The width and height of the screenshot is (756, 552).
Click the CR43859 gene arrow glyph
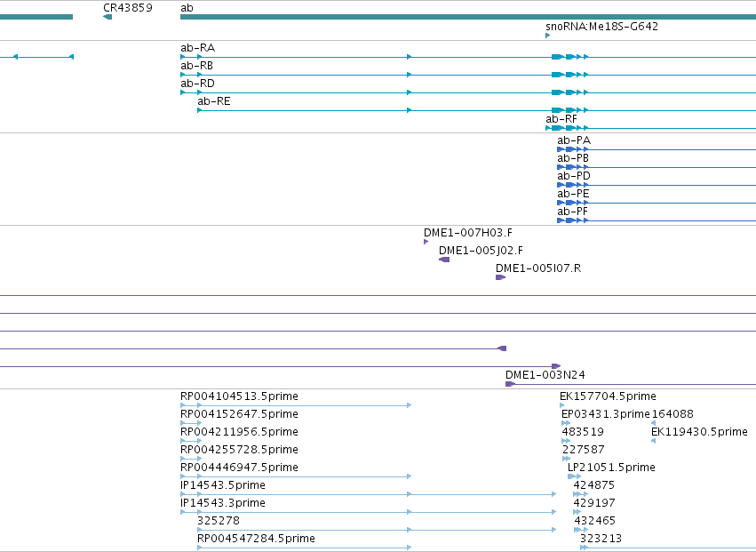point(107,18)
